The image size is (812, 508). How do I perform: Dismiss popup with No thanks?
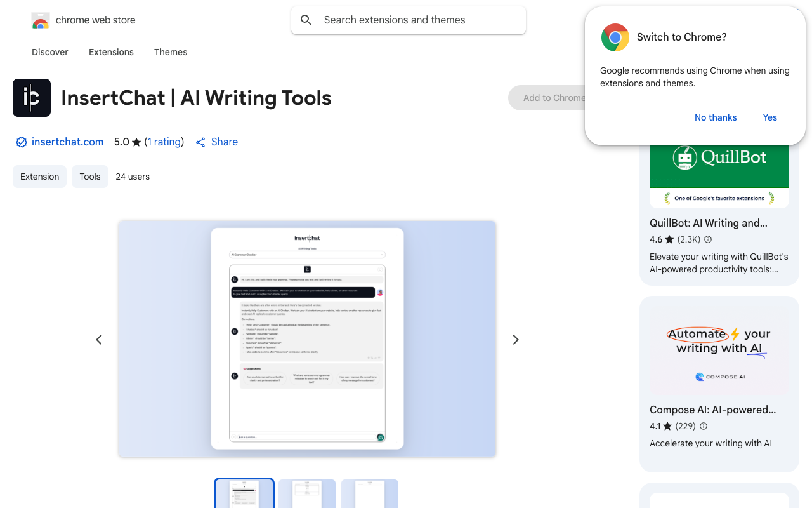[x=716, y=117]
